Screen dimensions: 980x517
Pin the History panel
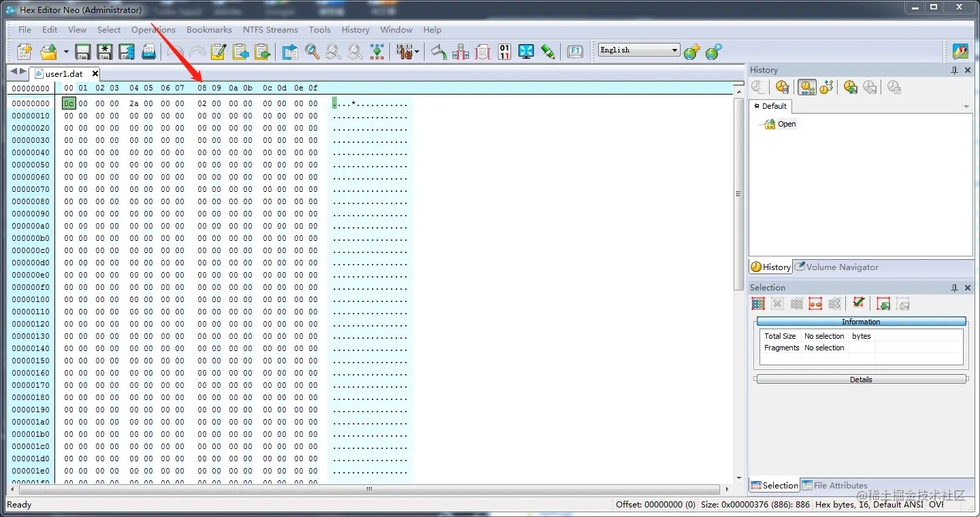pyautogui.click(x=955, y=70)
